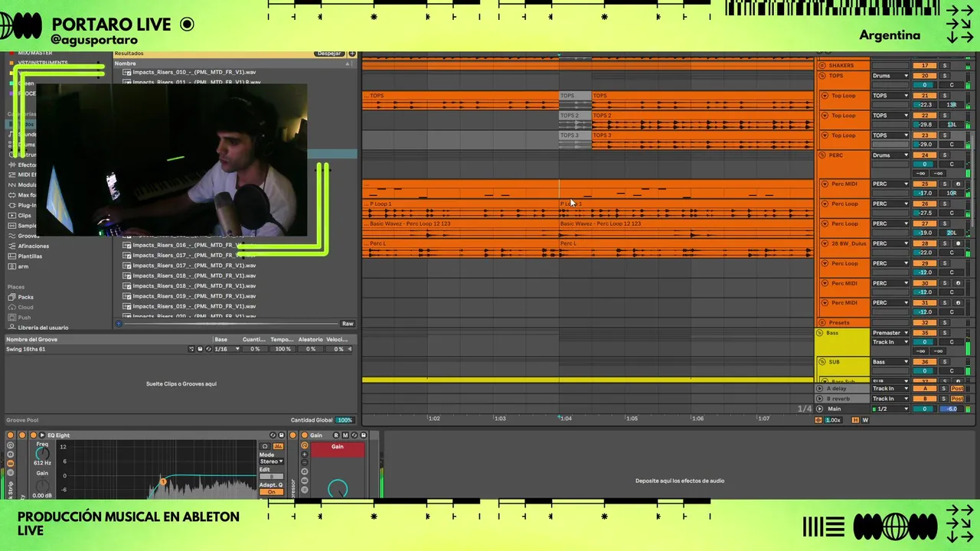This screenshot has height=551, width=980.
Task: Click Gain rack R randomize button
Action: click(x=336, y=435)
